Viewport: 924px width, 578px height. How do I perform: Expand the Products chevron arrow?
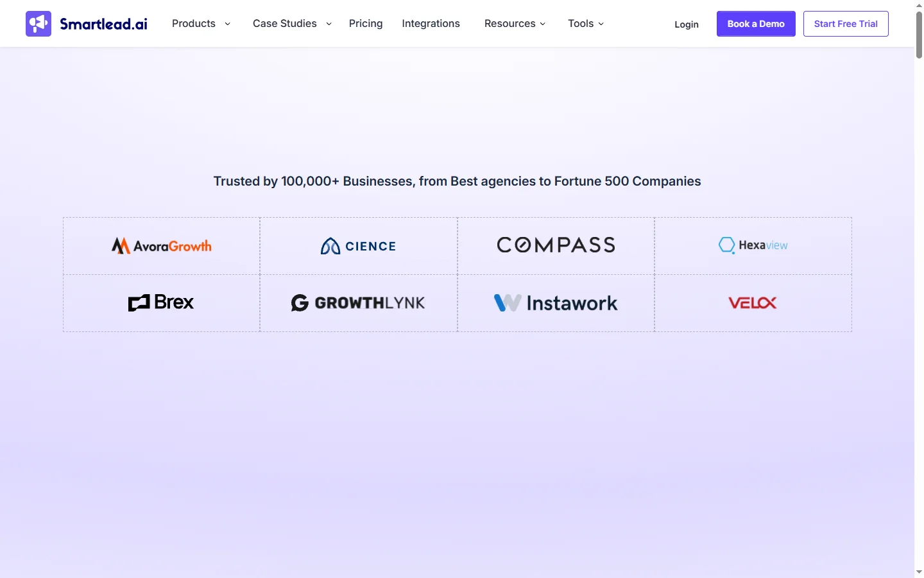coord(227,24)
